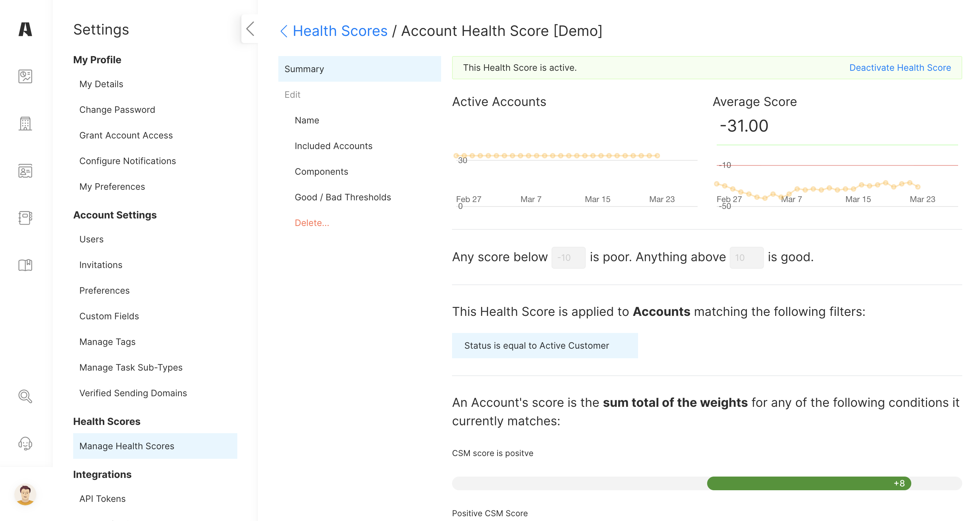
Task: Open the Included Accounts section
Action: coord(333,146)
